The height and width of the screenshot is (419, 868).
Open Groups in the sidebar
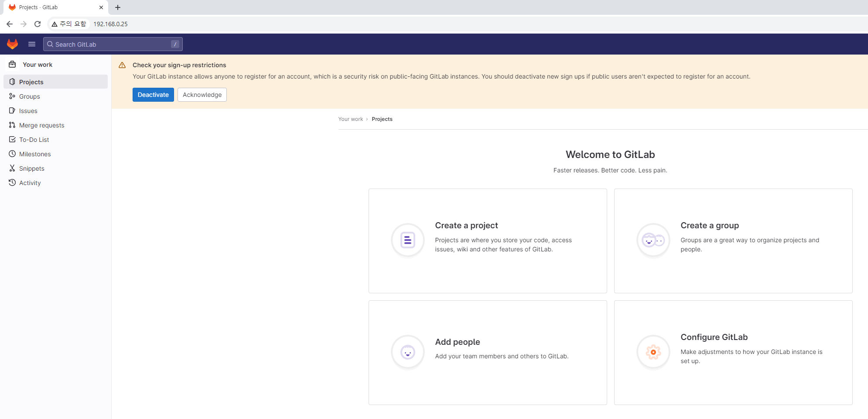[55, 96]
